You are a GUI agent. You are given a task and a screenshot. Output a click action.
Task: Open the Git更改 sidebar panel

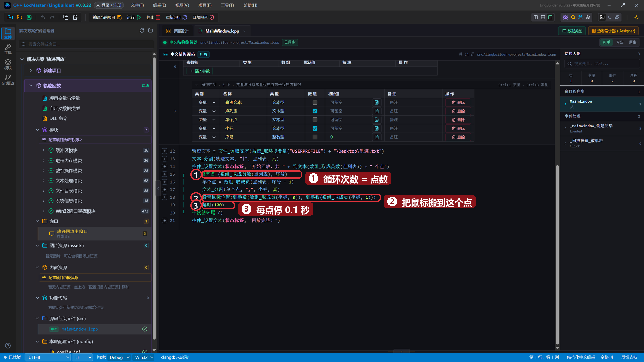(8, 80)
